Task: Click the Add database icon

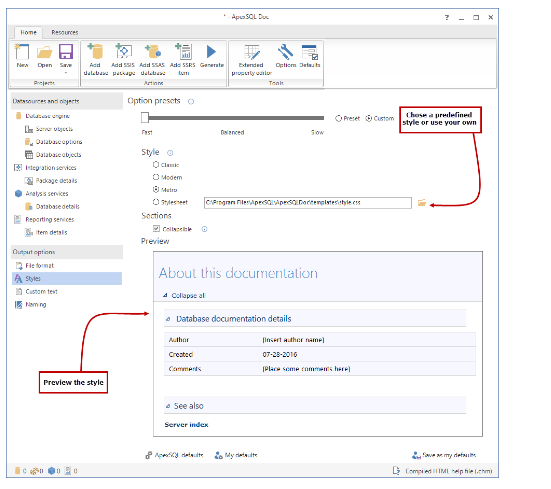Action: point(95,51)
